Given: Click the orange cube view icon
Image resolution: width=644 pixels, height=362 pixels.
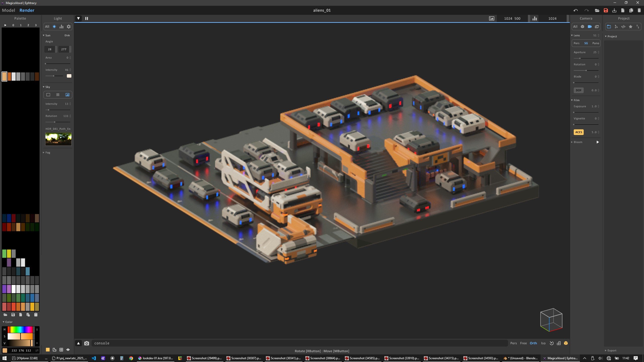Looking at the screenshot, I should (x=566, y=343).
